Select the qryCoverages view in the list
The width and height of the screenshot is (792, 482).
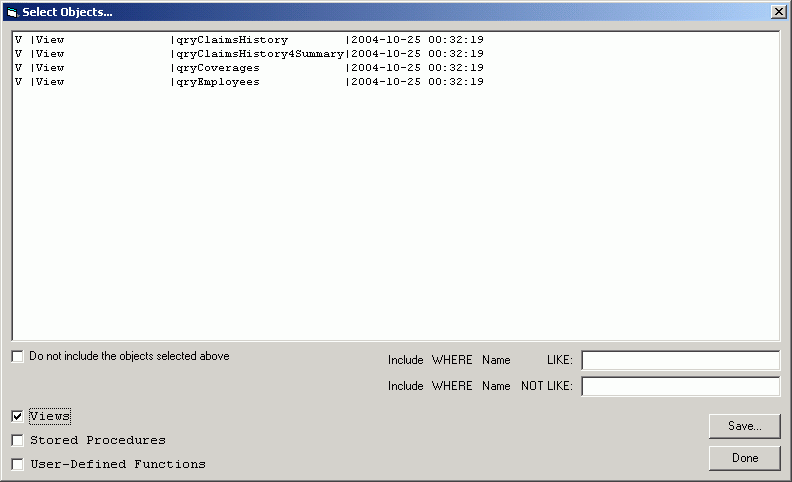(218, 68)
